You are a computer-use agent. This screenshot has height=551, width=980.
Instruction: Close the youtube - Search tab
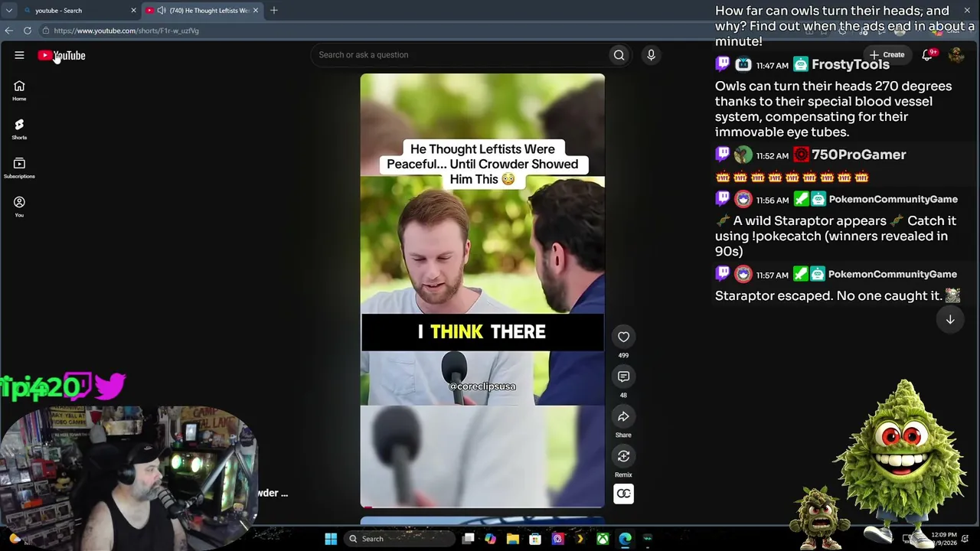(133, 11)
